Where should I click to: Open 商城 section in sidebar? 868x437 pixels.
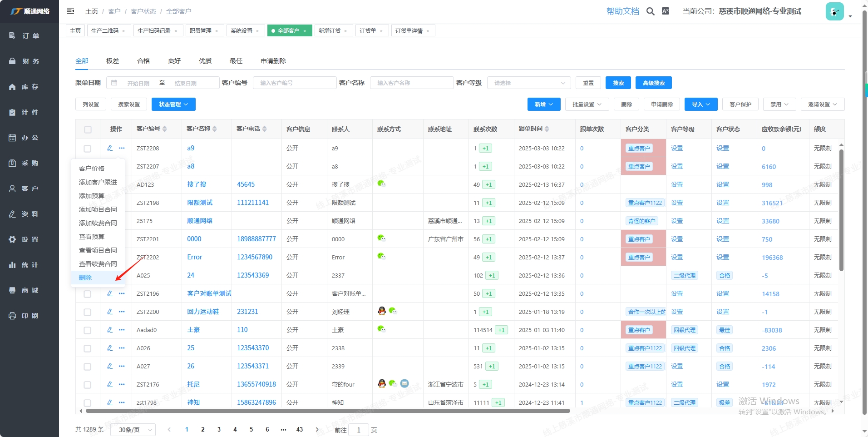click(30, 290)
